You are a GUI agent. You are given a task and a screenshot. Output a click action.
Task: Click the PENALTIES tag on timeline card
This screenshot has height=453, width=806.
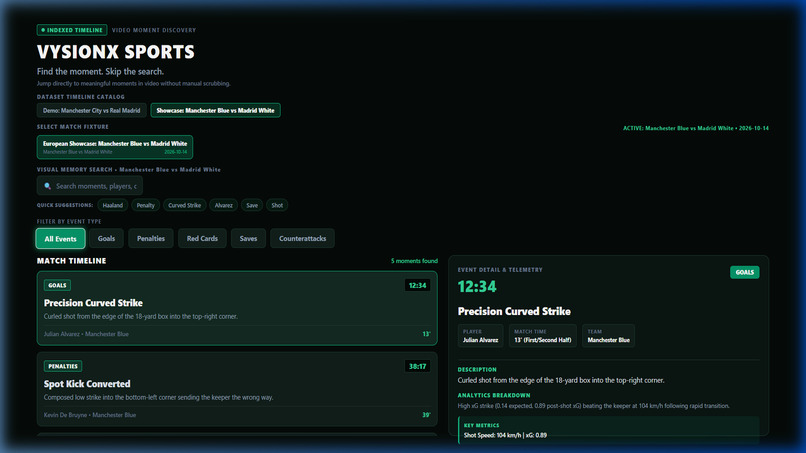click(x=63, y=366)
